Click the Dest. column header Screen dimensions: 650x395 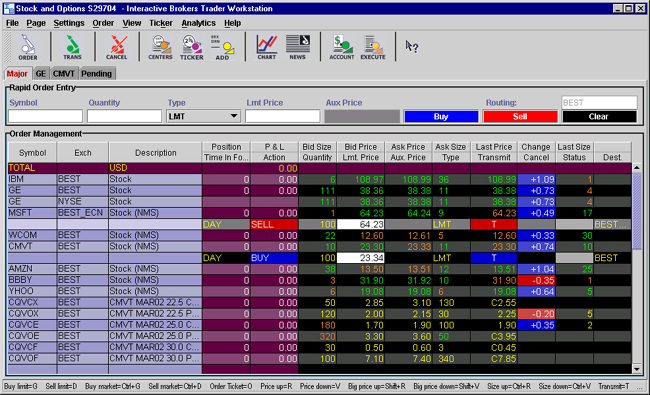tap(612, 158)
